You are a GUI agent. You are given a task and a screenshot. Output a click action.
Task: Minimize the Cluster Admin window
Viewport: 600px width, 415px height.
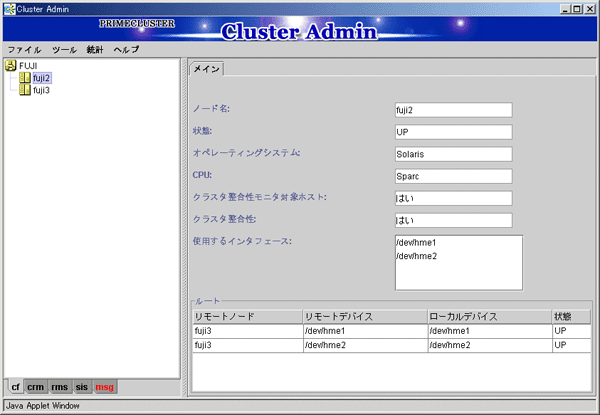(x=566, y=9)
